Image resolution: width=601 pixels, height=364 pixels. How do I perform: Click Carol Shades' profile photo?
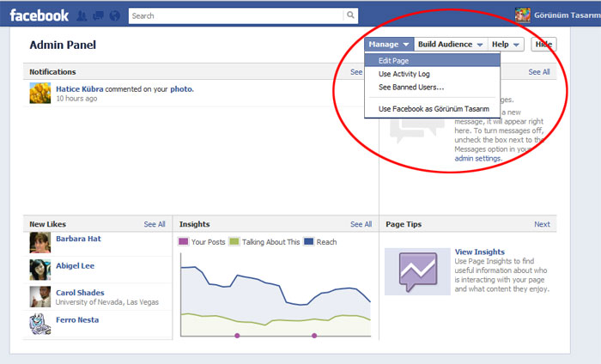pyautogui.click(x=40, y=296)
